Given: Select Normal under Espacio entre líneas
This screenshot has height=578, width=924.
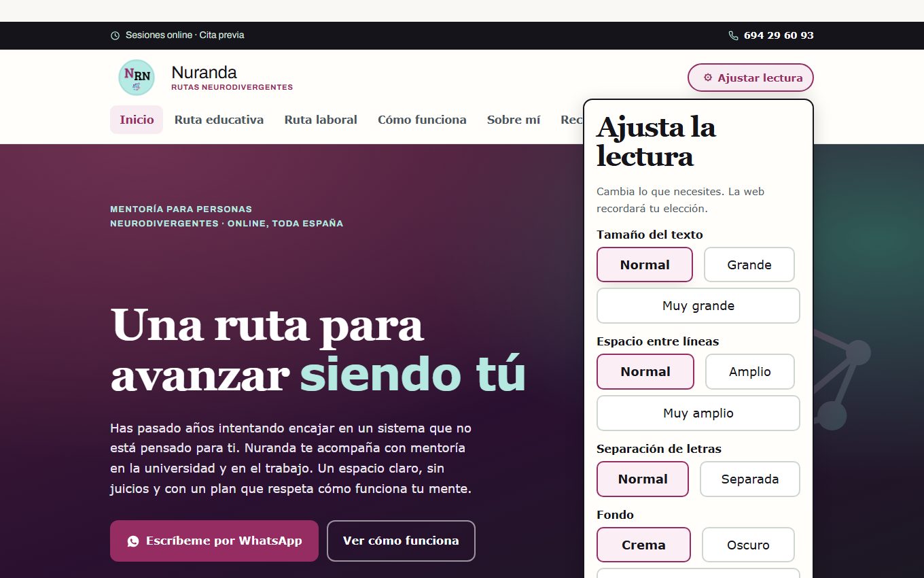Looking at the screenshot, I should [x=645, y=372].
